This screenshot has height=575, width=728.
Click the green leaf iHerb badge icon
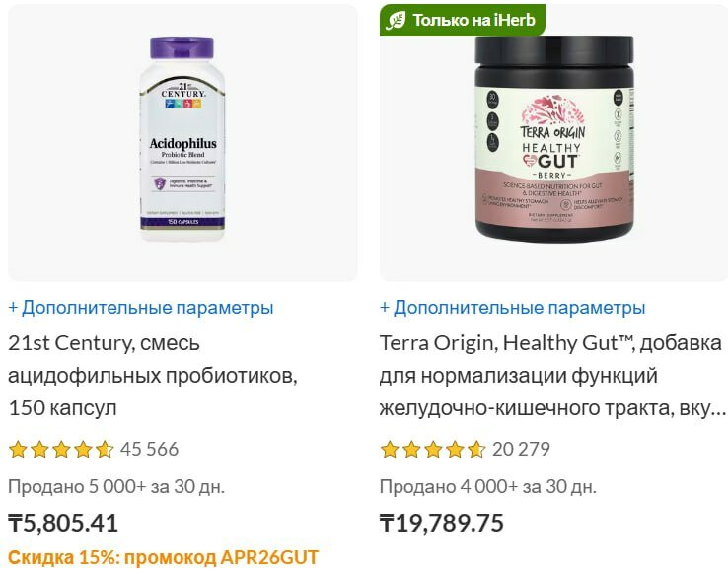pos(396,21)
